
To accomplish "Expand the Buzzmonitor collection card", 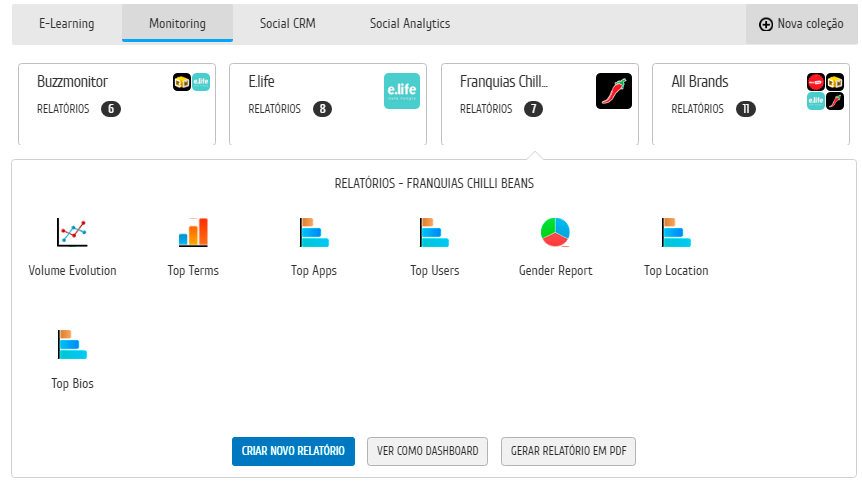I will (117, 104).
